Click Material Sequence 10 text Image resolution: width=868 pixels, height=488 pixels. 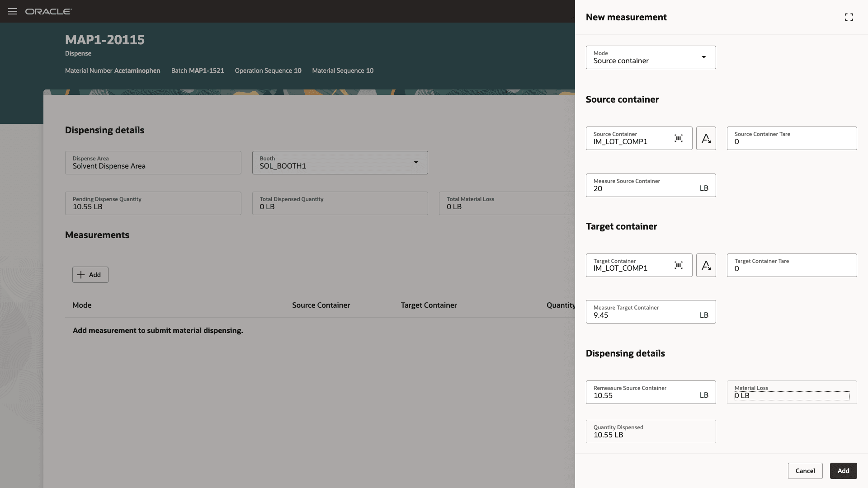pos(343,70)
